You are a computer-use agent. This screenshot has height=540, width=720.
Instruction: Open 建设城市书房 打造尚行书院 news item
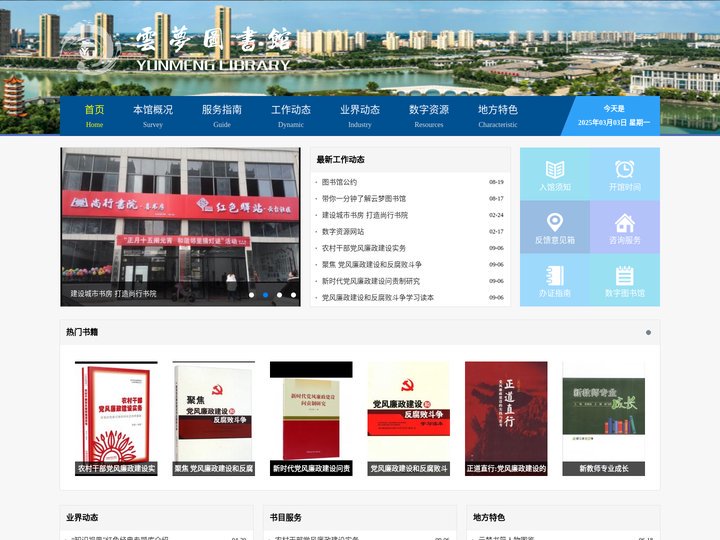365,215
